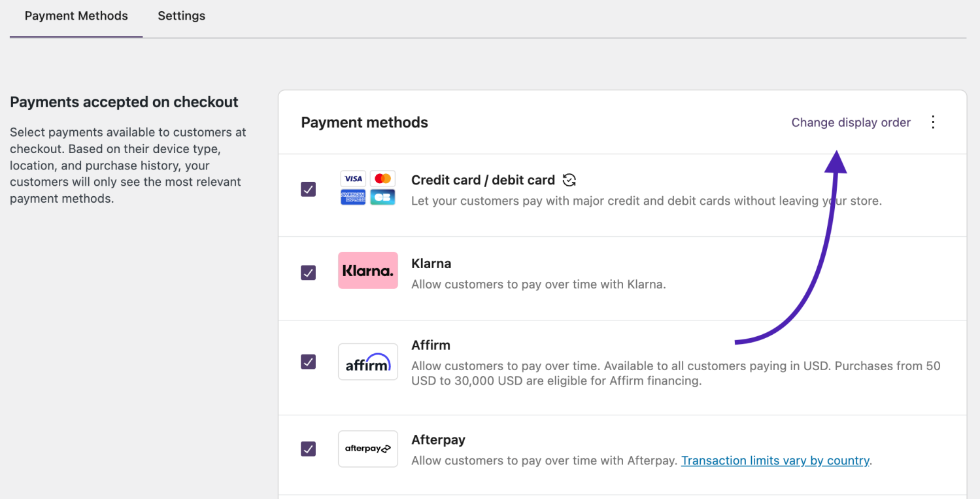Open Change display order
Screen dimensions: 980x499
[851, 122]
